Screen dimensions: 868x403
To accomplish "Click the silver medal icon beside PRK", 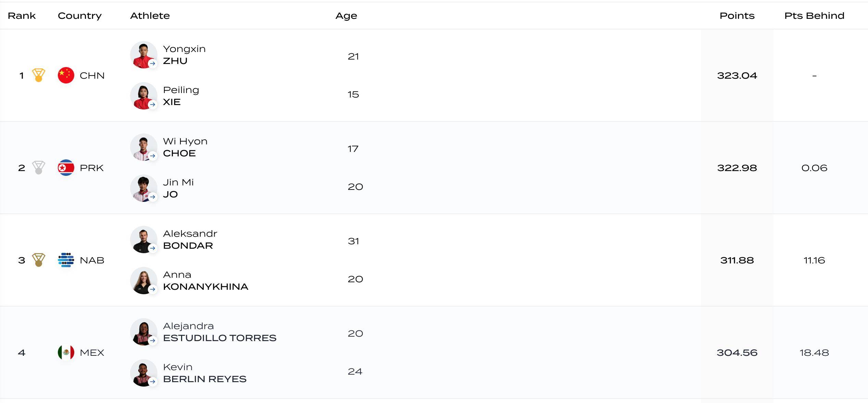I will [39, 168].
